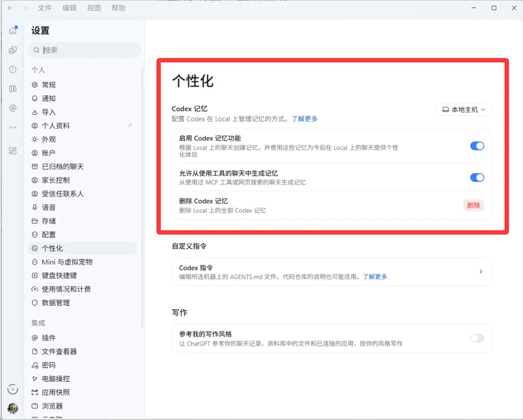This screenshot has width=523, height=420.
Task: Open 个人资料 settings entry
Action: pos(83,126)
